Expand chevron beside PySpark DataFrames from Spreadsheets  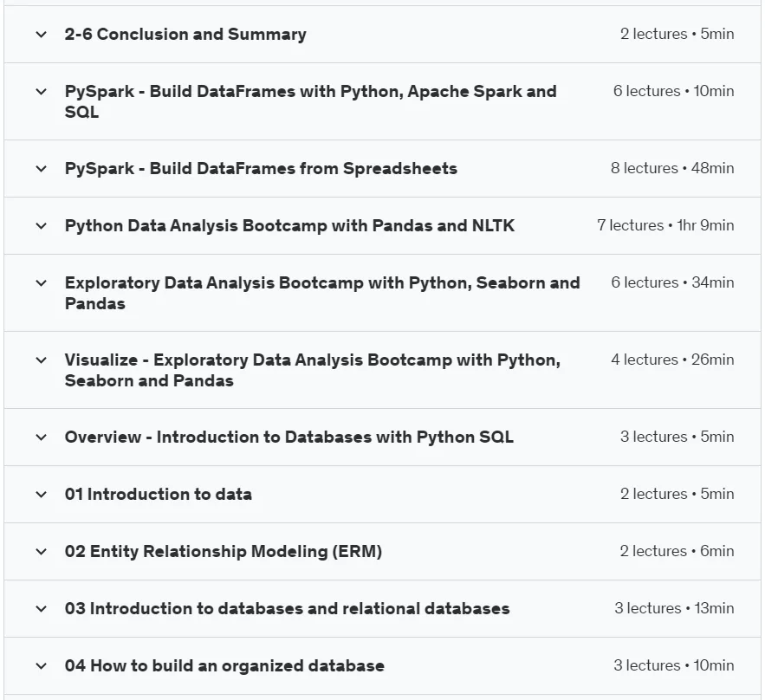click(x=42, y=169)
